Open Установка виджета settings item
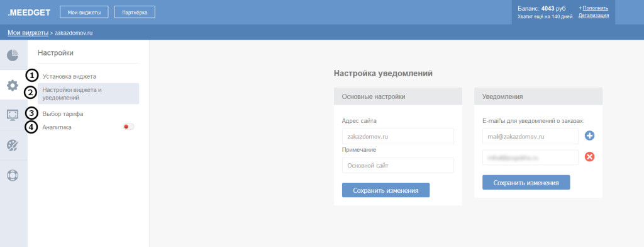The image size is (644, 247). click(x=69, y=76)
